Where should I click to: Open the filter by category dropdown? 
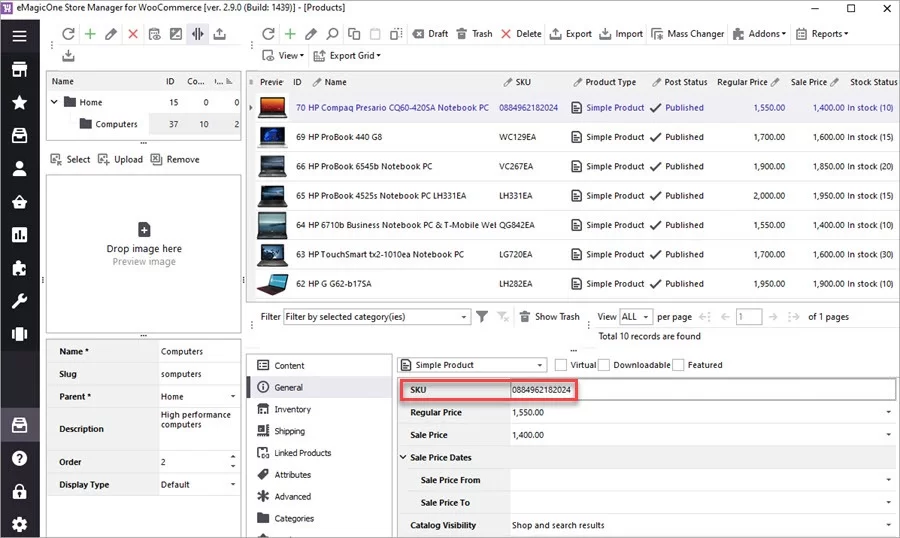coord(464,317)
